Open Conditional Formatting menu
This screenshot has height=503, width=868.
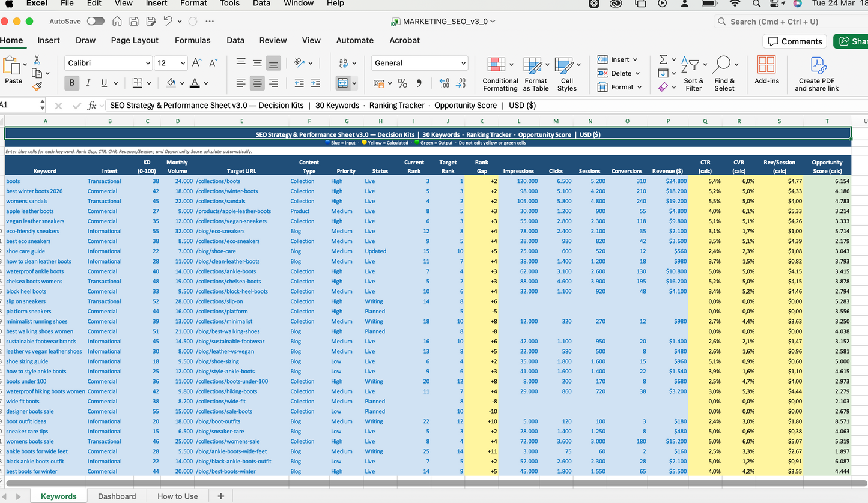point(500,74)
